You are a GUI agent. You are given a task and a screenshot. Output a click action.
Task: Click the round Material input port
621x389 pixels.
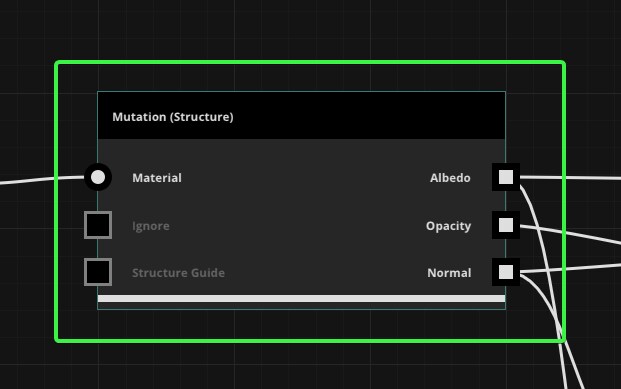tap(98, 177)
